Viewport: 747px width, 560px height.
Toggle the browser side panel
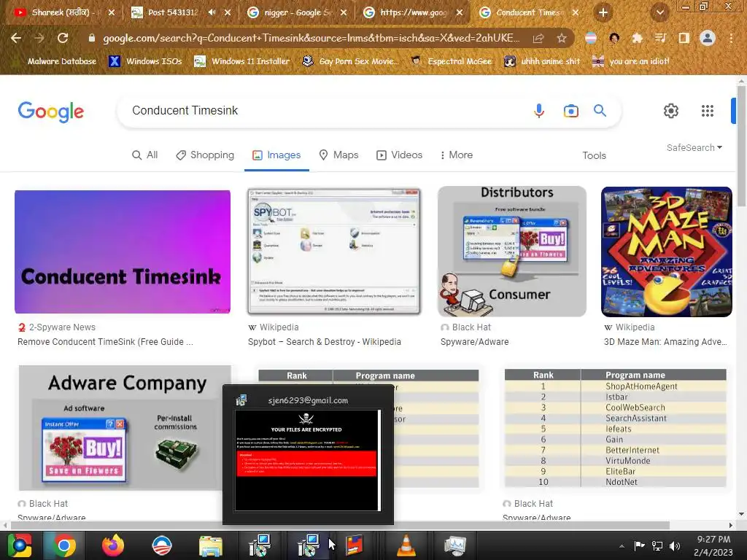click(x=684, y=38)
